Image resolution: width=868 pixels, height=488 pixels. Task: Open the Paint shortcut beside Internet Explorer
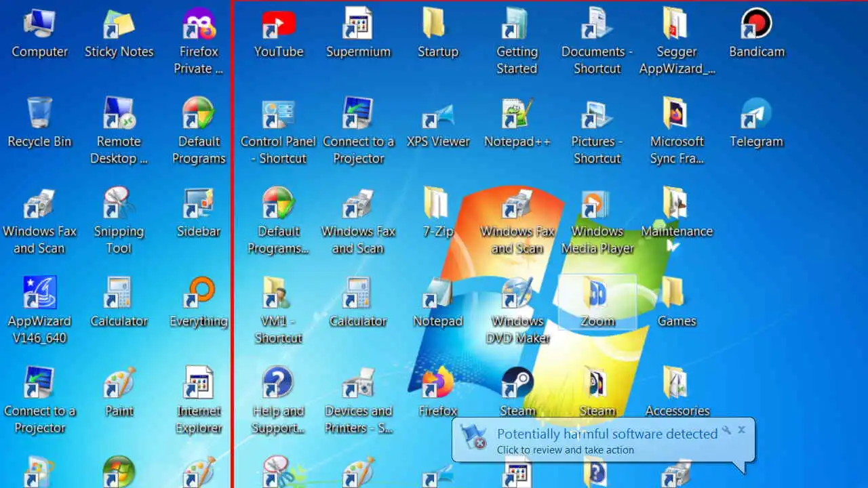coord(119,392)
